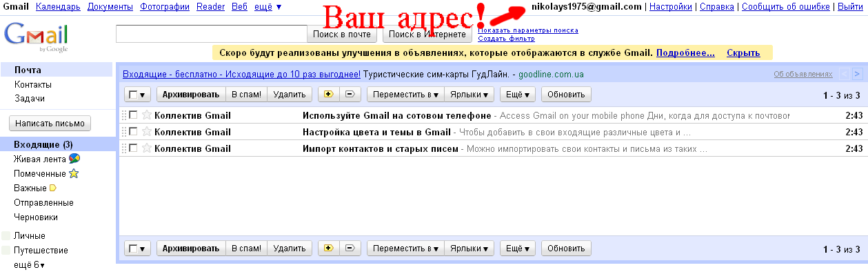The width and height of the screenshot is (868, 272).
Task: Open Справка link
Action: click(x=717, y=6)
